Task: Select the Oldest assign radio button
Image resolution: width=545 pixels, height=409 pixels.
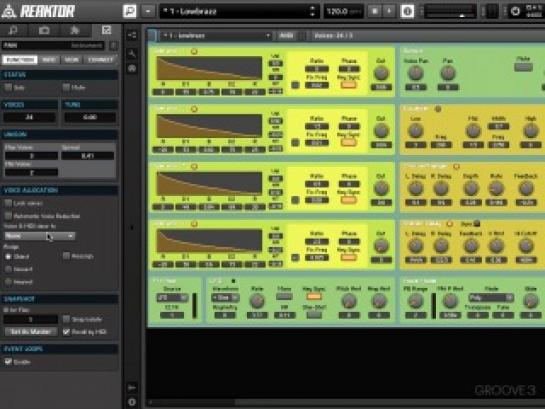Action: pyautogui.click(x=8, y=256)
